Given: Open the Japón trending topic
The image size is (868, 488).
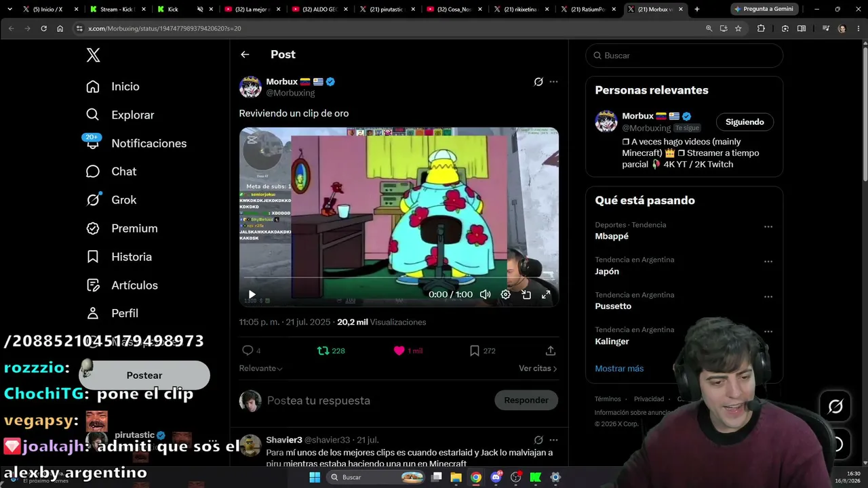Looking at the screenshot, I should (x=607, y=272).
